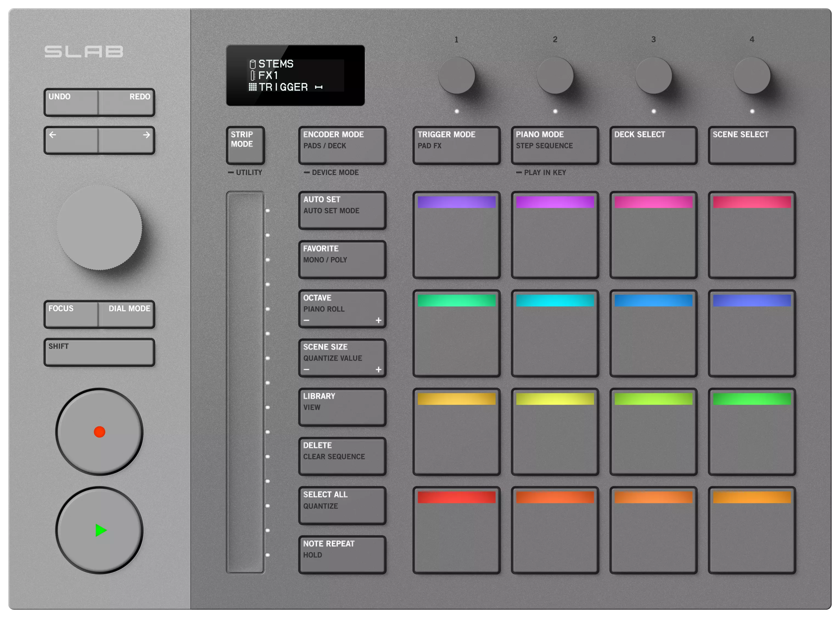Click the red Record button
The width and height of the screenshot is (840, 618).
[x=99, y=432]
